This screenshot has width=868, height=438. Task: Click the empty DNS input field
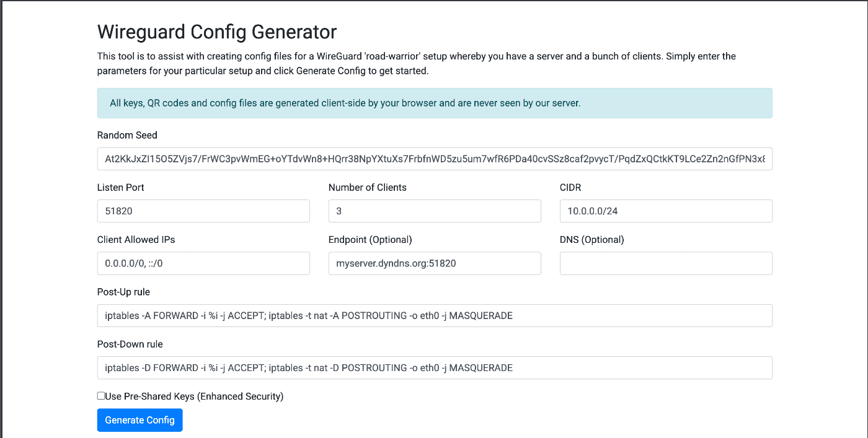click(665, 263)
